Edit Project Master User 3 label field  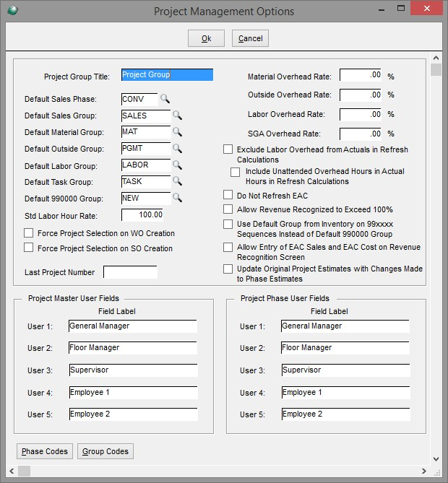[133, 370]
